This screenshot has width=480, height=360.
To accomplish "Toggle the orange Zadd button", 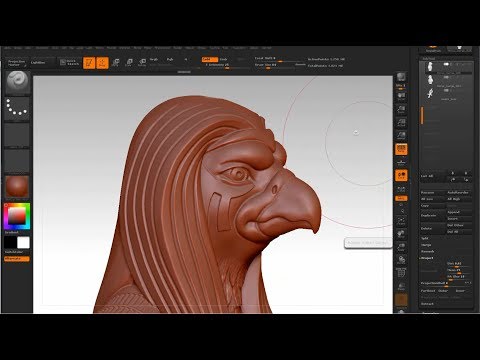I will (209, 59).
